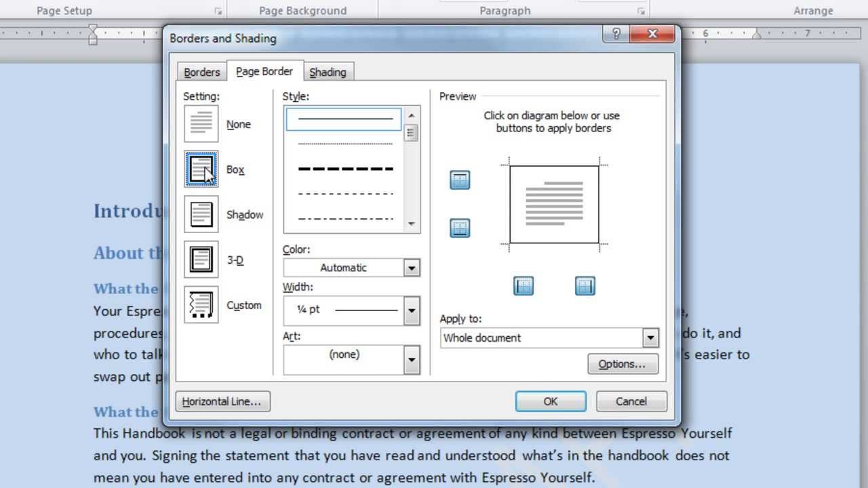Select the 3-D border setting icon
This screenshot has width=868, height=488.
click(201, 260)
